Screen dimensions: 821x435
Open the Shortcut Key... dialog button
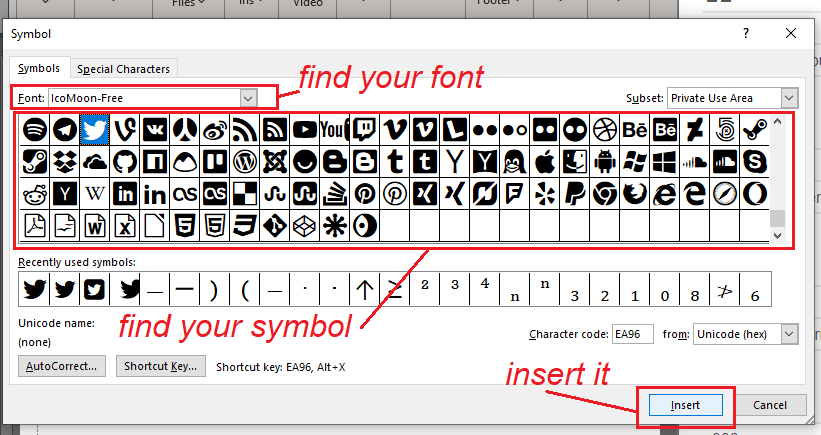pos(160,366)
